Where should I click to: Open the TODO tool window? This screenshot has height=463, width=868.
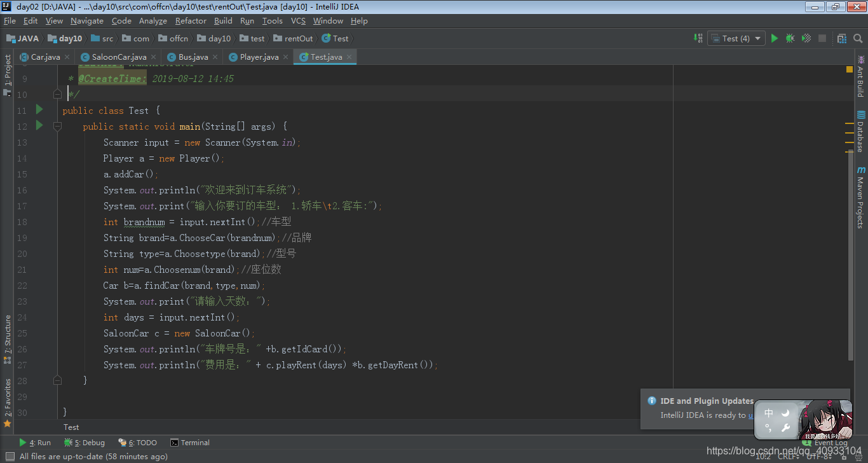click(138, 443)
